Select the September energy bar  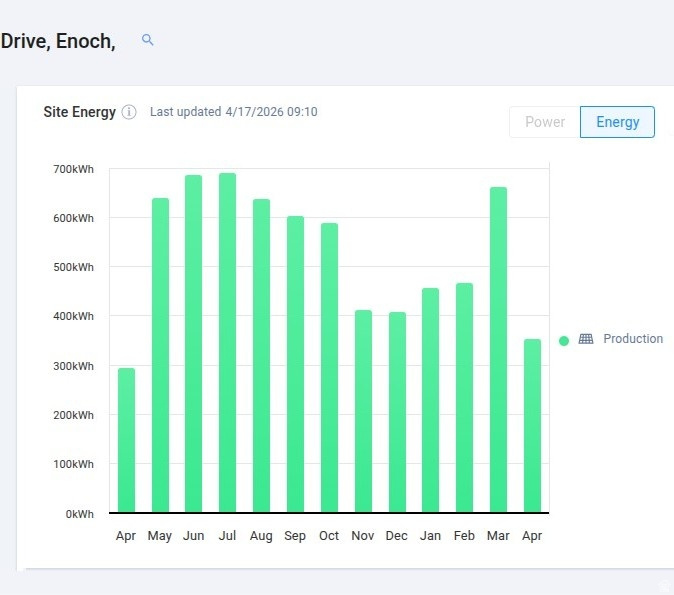coord(295,364)
